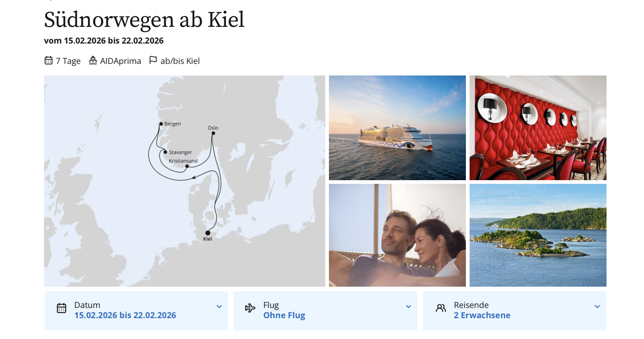Select the date range 15.02.2026 bis 22.02.2026 link
Image resolution: width=644 pixels, height=339 pixels.
tap(125, 315)
